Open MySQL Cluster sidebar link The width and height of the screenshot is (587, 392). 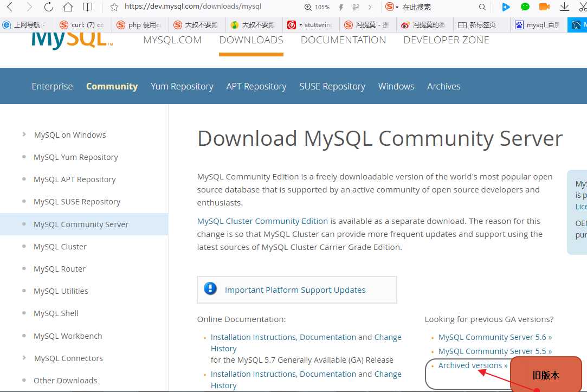60,247
